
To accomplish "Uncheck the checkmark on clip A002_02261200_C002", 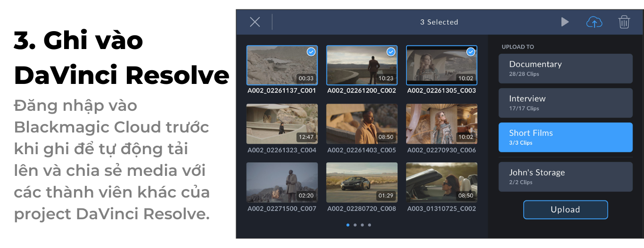I will point(391,52).
